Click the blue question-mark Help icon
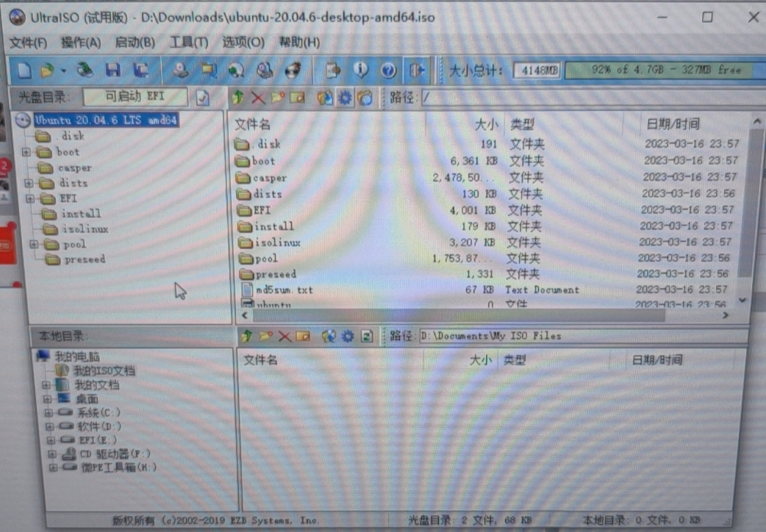The height and width of the screenshot is (532, 766). point(388,71)
